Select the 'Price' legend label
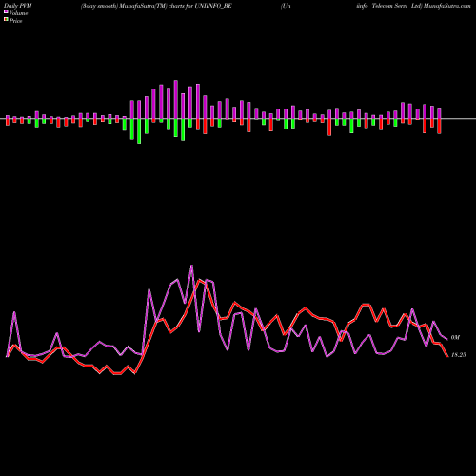The image size is (476, 476). 15,21
